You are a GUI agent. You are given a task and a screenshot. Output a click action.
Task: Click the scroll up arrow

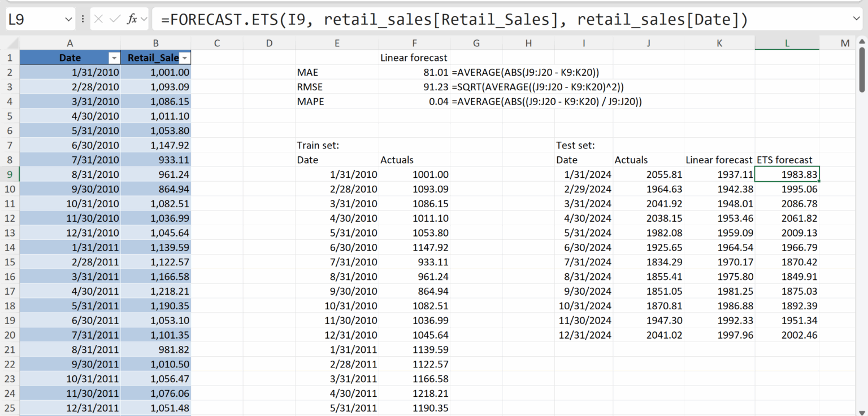coord(862,41)
